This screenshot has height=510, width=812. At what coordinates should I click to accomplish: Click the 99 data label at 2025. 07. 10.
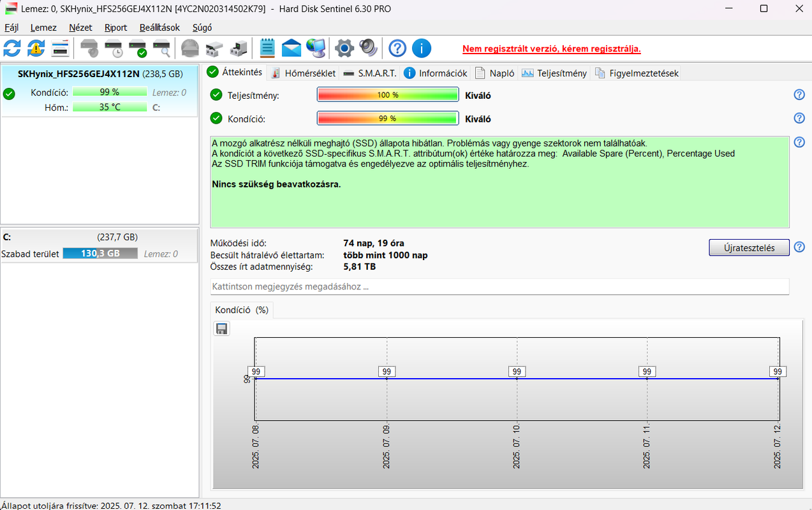(517, 372)
